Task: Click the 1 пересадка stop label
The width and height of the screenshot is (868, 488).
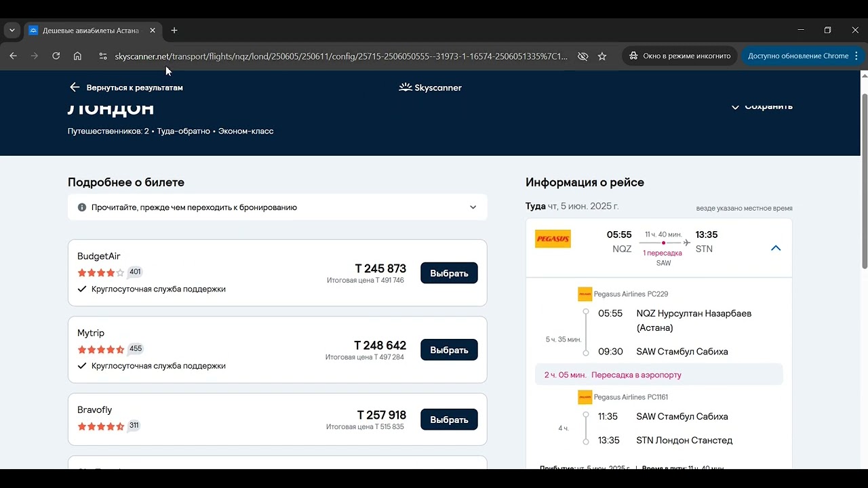Action: pyautogui.click(x=663, y=253)
